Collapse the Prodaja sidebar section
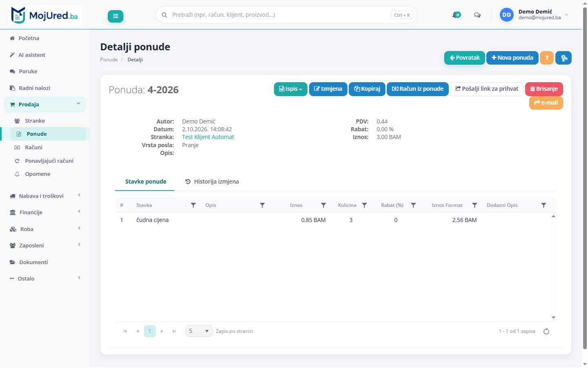This screenshot has width=588, height=368. point(45,104)
